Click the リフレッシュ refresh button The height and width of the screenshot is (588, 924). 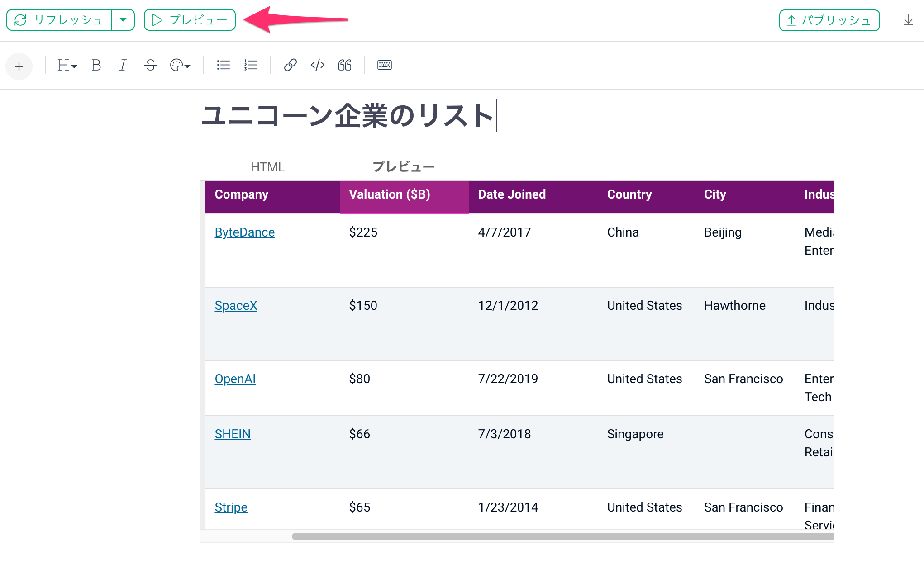tap(59, 20)
